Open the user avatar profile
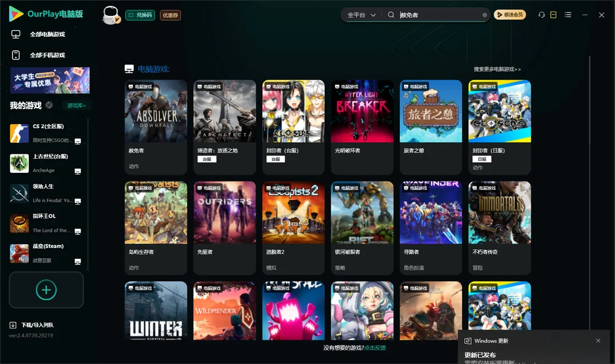This screenshot has width=615, height=364. 111,15
